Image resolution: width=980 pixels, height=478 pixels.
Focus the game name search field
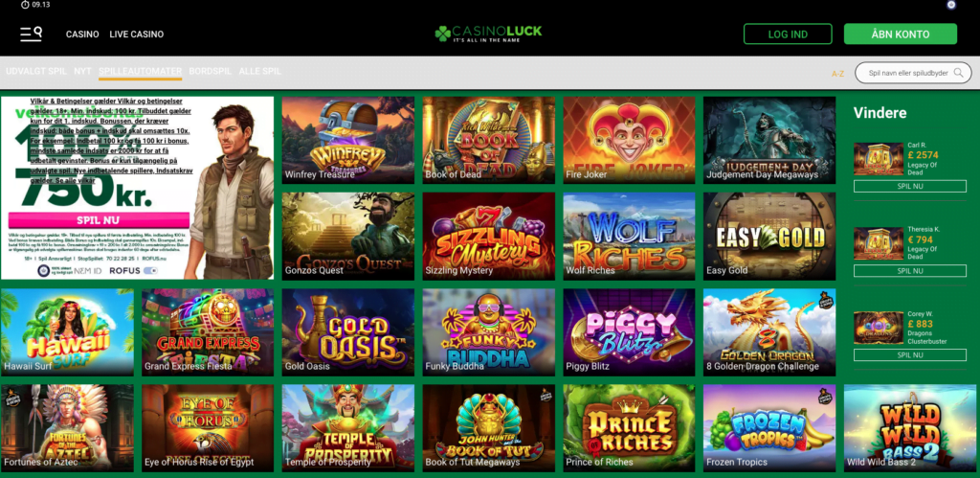[x=911, y=73]
